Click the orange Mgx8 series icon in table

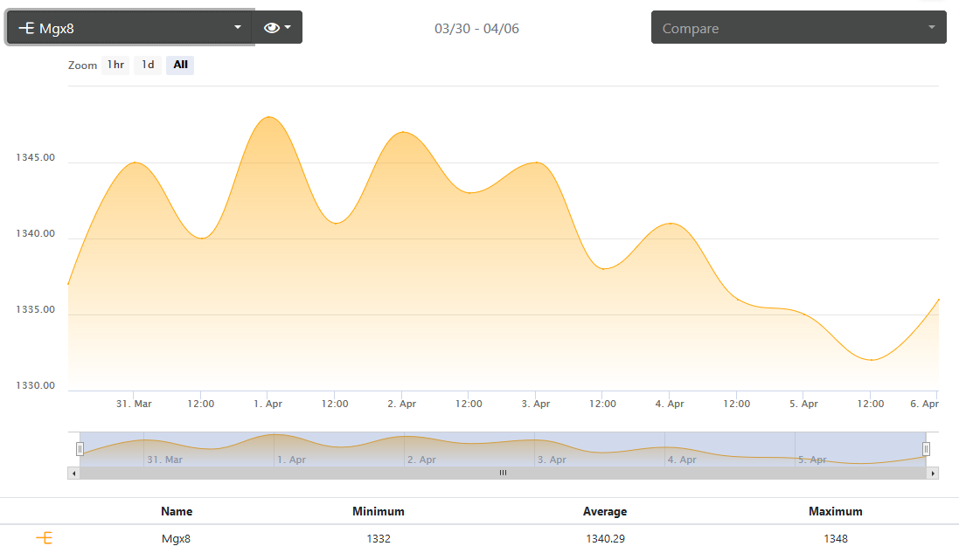(44, 538)
